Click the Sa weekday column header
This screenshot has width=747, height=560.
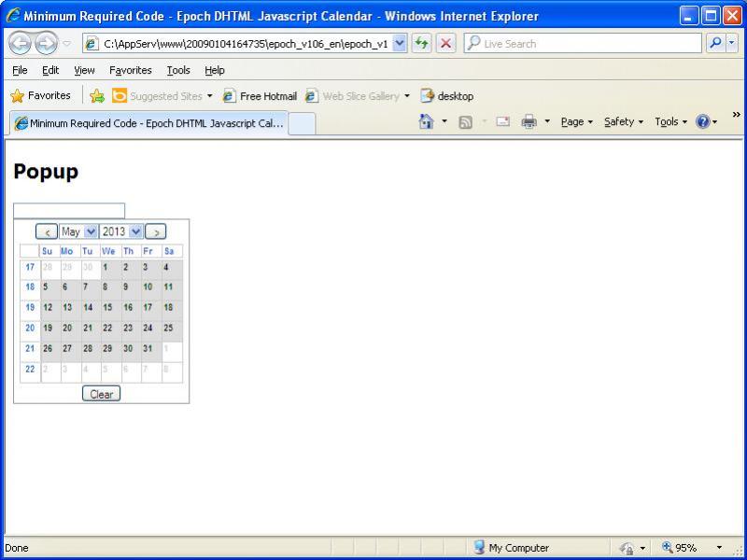click(x=172, y=251)
